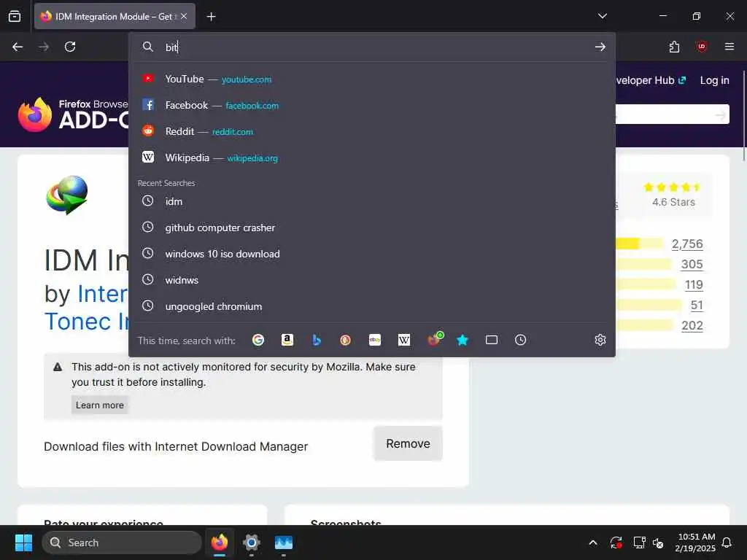Open the taskbar clock and date
The height and width of the screenshot is (560, 747).
click(695, 542)
